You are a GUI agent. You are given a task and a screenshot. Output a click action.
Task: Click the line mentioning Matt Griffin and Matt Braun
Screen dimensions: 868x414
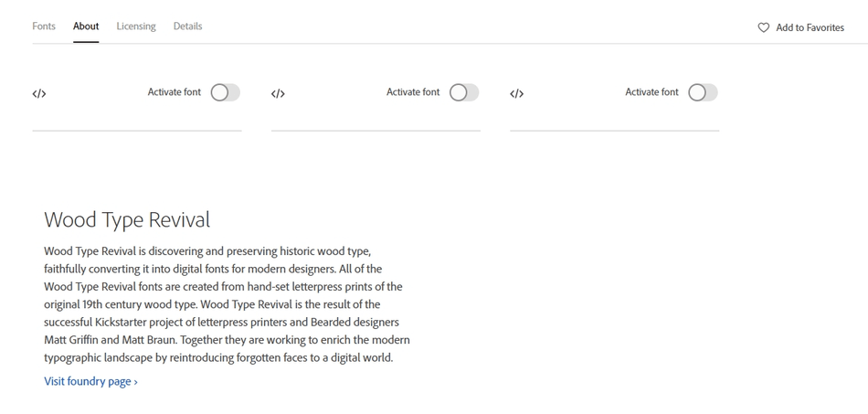(227, 339)
